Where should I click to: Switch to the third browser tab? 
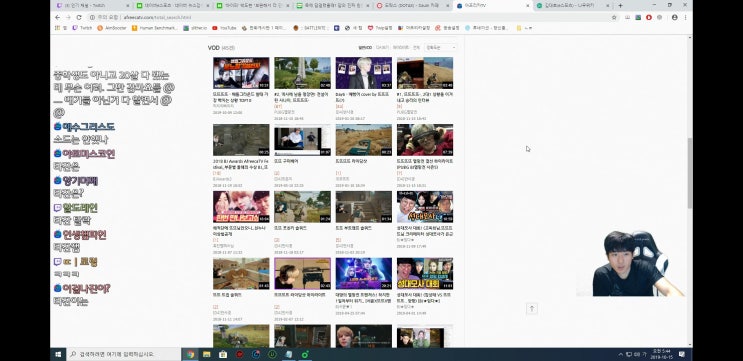click(x=252, y=6)
